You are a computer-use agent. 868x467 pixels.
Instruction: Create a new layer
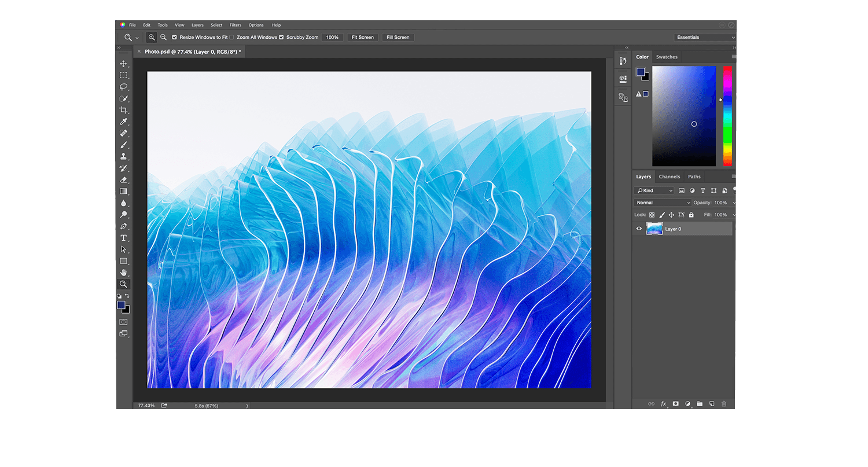click(712, 403)
